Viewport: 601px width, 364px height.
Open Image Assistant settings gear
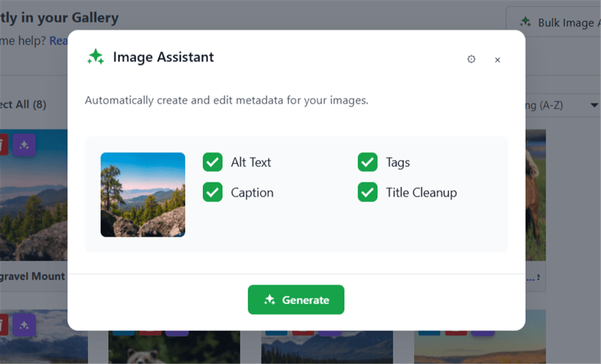(471, 59)
